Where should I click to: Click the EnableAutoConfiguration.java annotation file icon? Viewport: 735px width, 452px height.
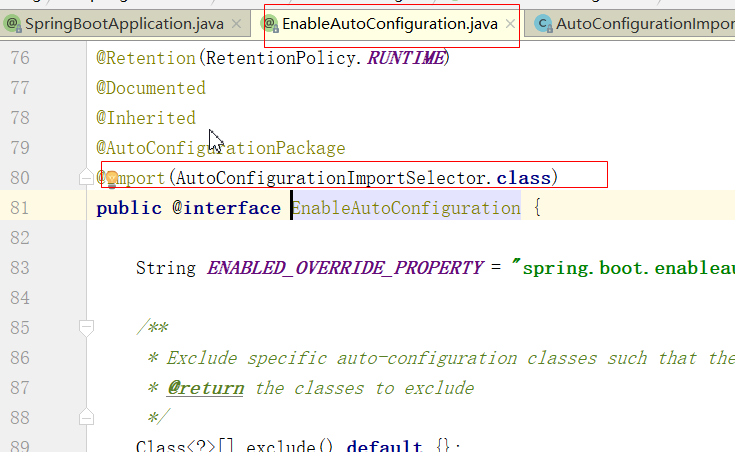pos(272,22)
